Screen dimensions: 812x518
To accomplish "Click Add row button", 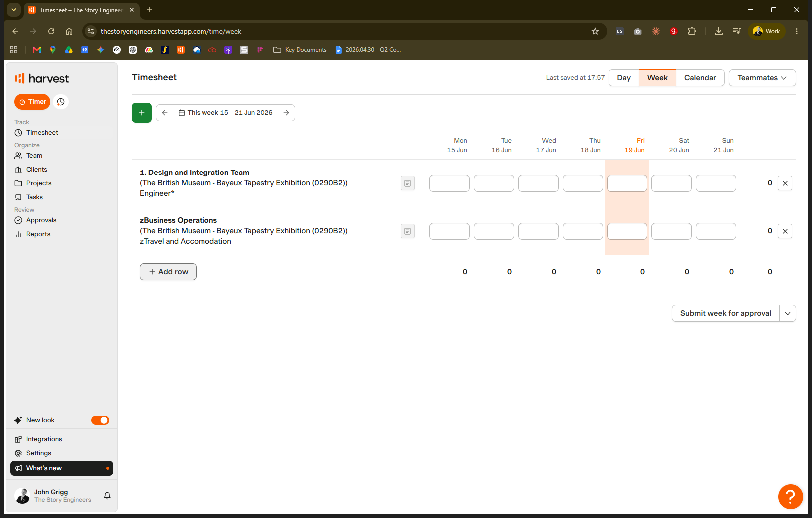I will tap(168, 272).
